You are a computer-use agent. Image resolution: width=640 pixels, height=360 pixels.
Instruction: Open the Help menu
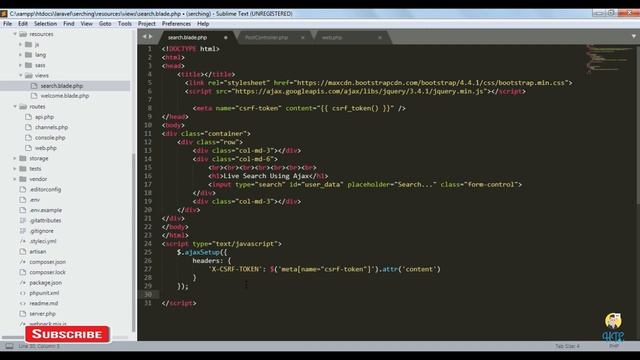click(x=203, y=24)
